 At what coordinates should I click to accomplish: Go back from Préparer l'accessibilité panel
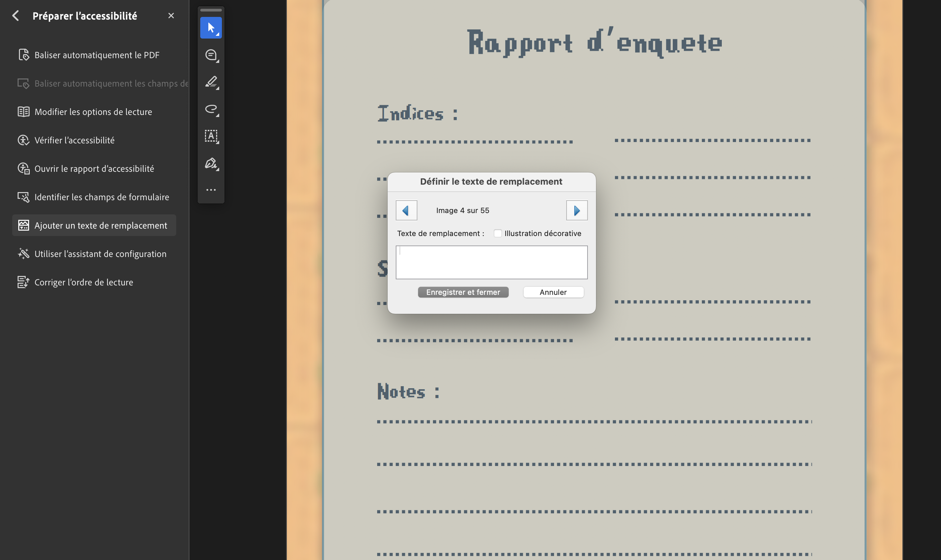coord(16,16)
